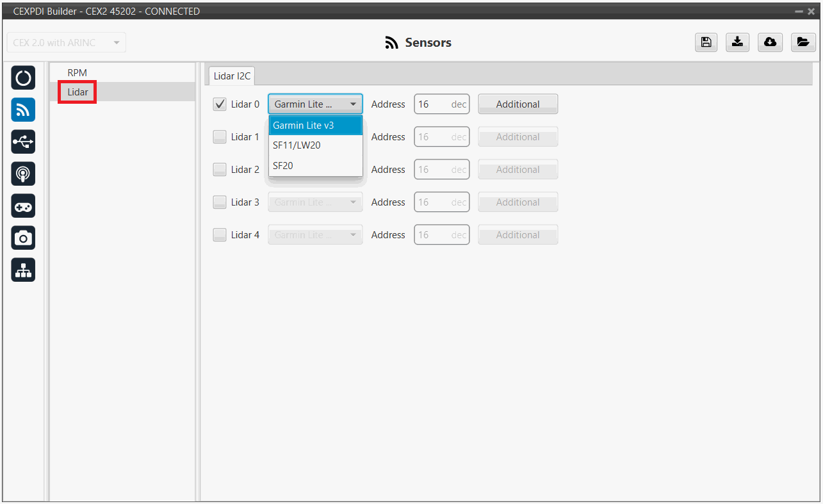Open the CEX 2.0 with ARINC dropdown

[x=66, y=43]
